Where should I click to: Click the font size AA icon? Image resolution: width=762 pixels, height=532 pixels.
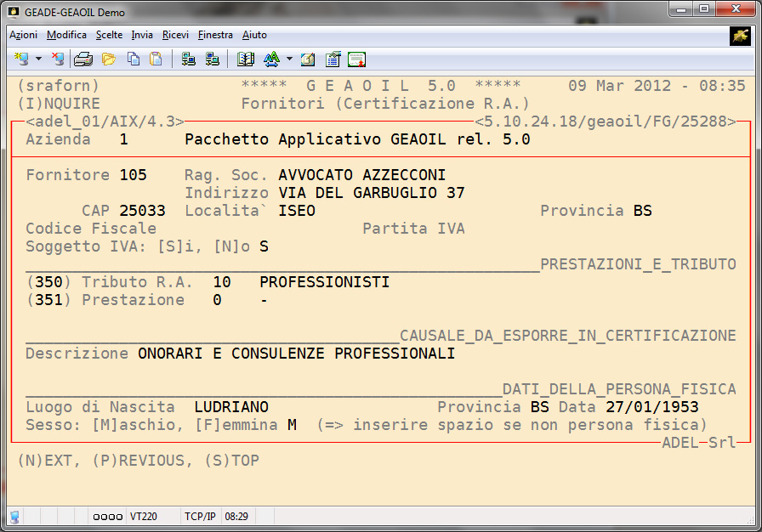[271, 59]
